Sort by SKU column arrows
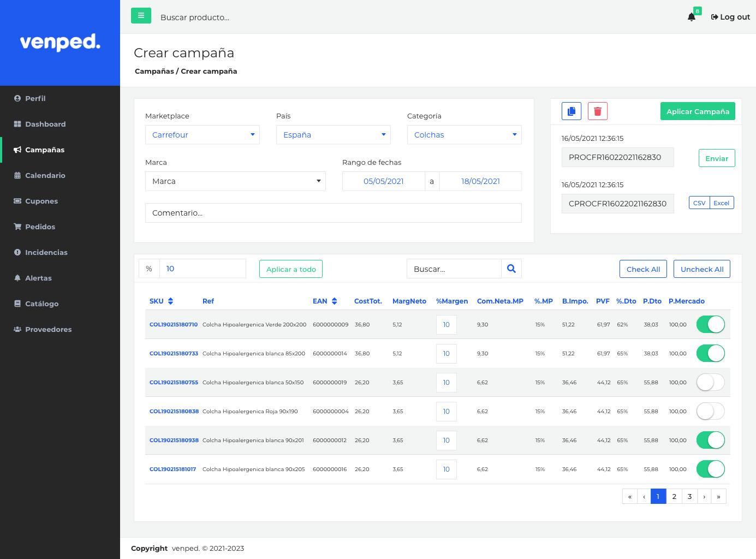This screenshot has height=559, width=756. [x=170, y=301]
